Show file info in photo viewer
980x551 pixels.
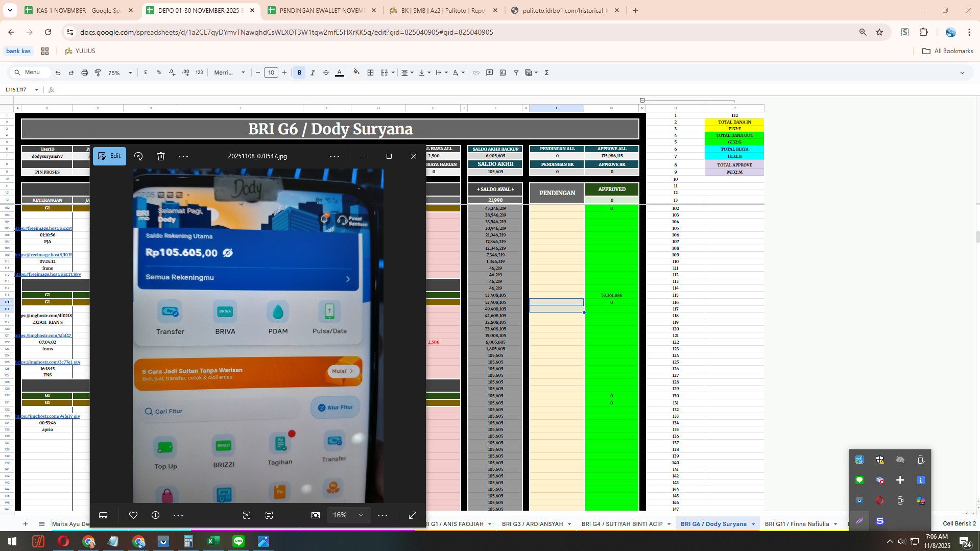coord(156,515)
